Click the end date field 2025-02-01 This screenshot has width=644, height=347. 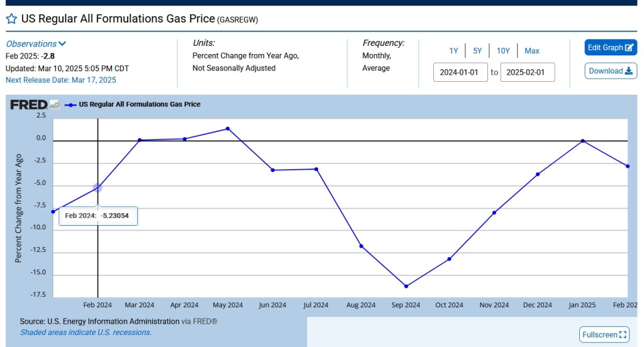tap(527, 72)
